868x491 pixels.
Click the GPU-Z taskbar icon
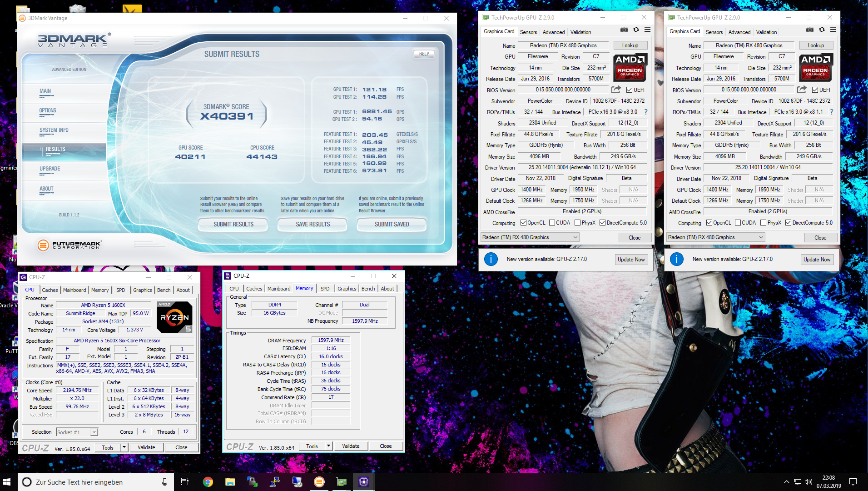342,482
